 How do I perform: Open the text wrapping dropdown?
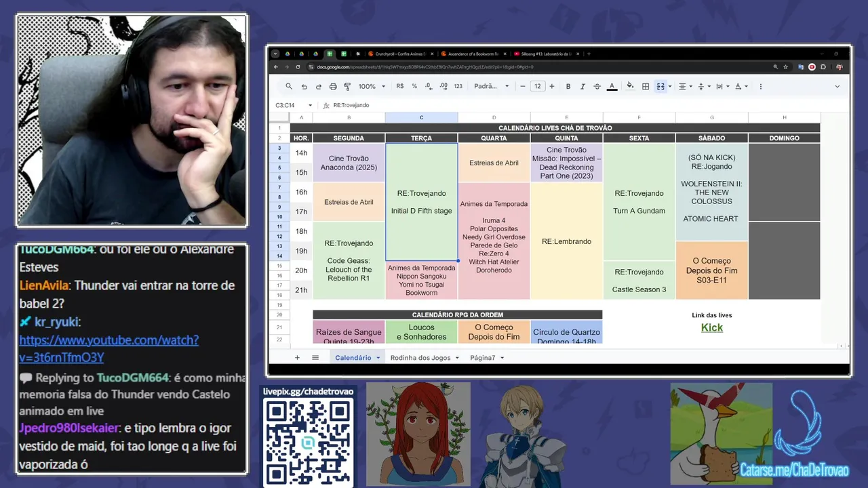point(722,87)
